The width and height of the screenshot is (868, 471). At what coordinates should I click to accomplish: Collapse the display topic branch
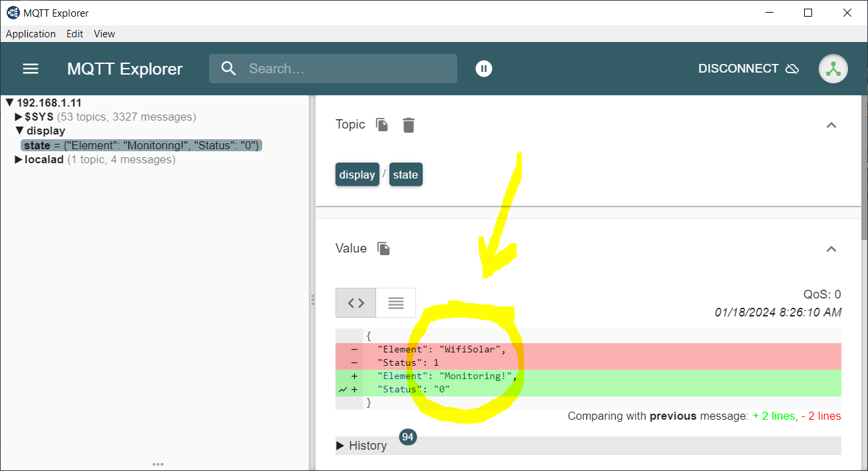point(19,131)
